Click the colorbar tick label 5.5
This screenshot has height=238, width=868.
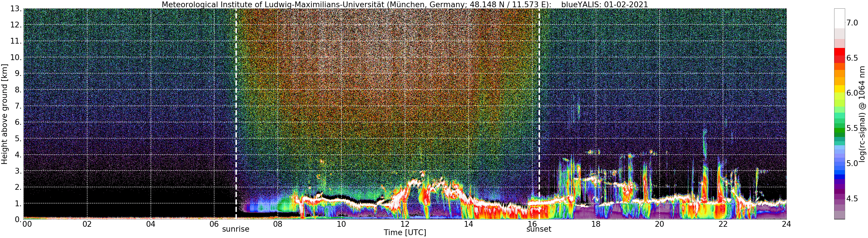(x=852, y=128)
